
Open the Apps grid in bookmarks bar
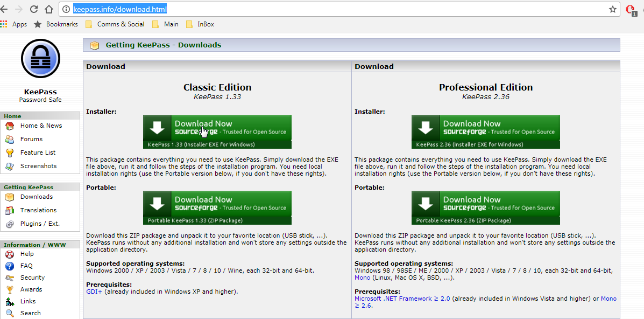[x=4, y=24]
